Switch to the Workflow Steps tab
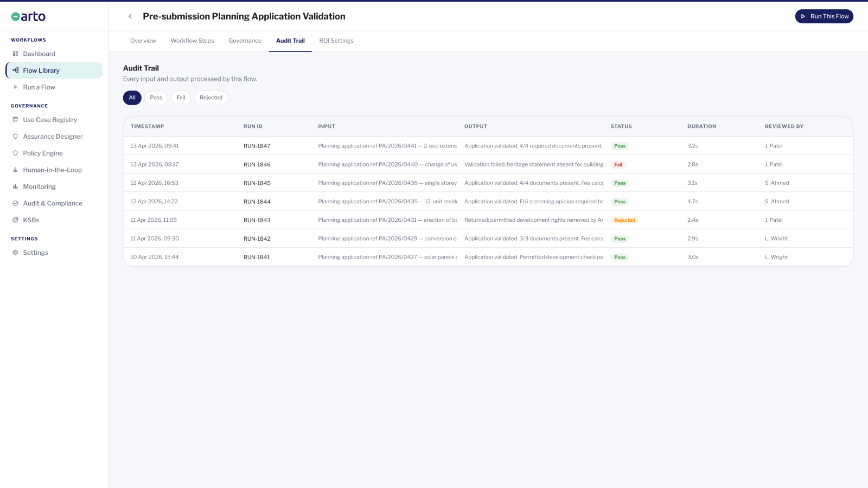This screenshot has height=488, width=868. (x=192, y=41)
